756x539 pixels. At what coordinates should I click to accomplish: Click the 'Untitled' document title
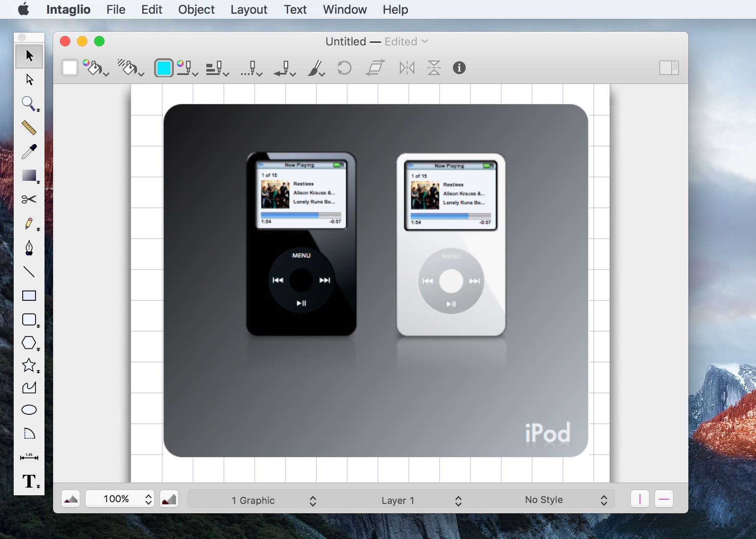pyautogui.click(x=346, y=42)
